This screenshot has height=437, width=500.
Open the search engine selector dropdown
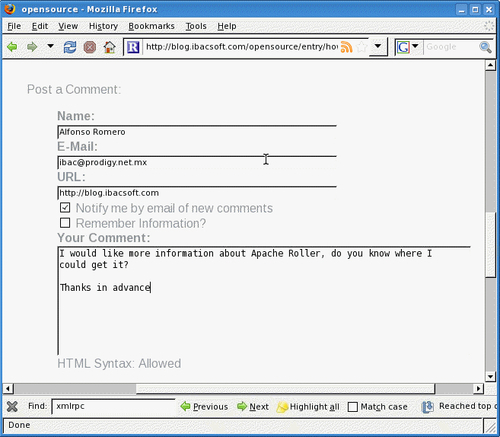415,46
